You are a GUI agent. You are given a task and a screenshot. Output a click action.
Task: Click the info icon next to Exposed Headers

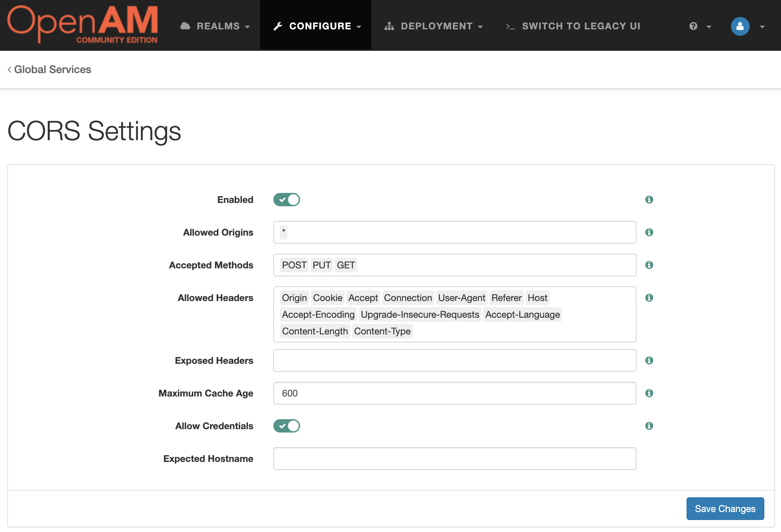tap(648, 360)
